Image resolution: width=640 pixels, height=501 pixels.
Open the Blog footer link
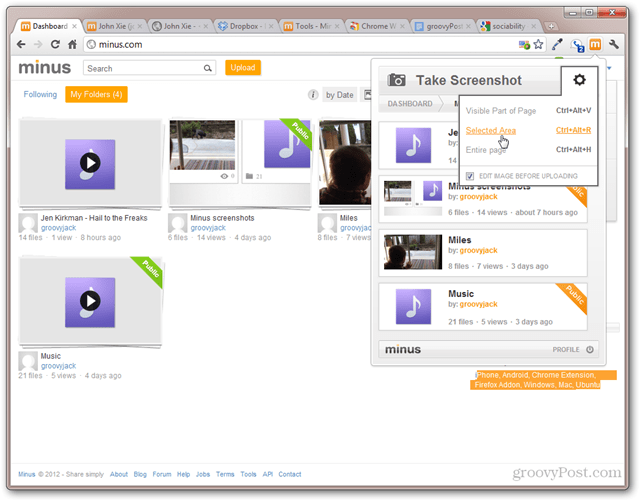point(140,474)
